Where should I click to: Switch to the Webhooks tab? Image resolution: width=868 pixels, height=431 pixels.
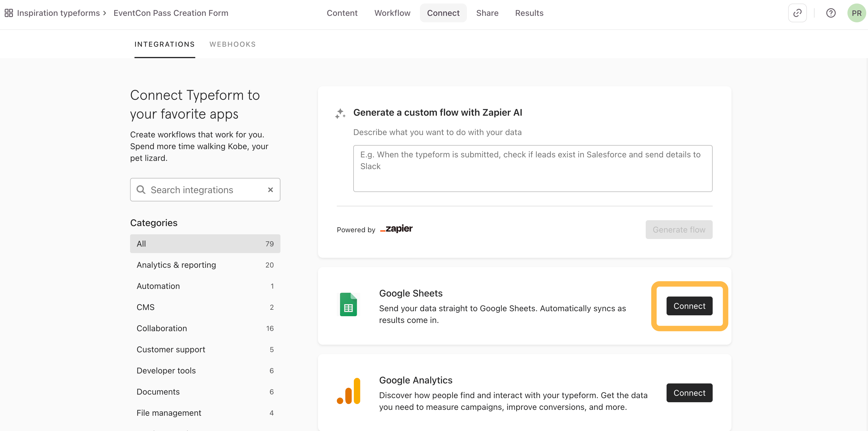tap(233, 44)
